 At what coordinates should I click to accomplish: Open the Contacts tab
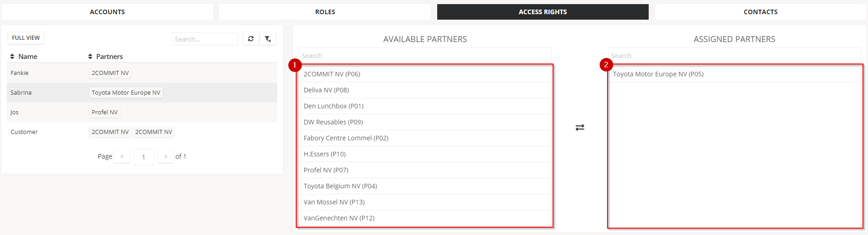(x=760, y=12)
